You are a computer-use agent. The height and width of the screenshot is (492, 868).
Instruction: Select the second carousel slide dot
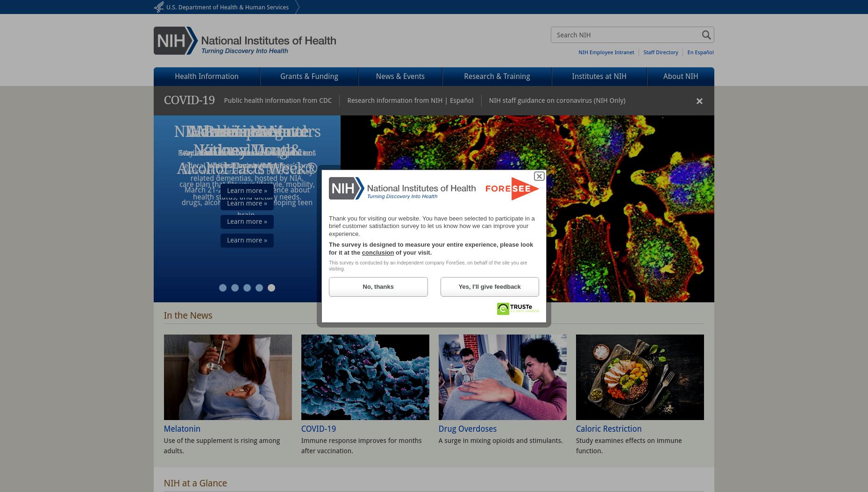(235, 288)
